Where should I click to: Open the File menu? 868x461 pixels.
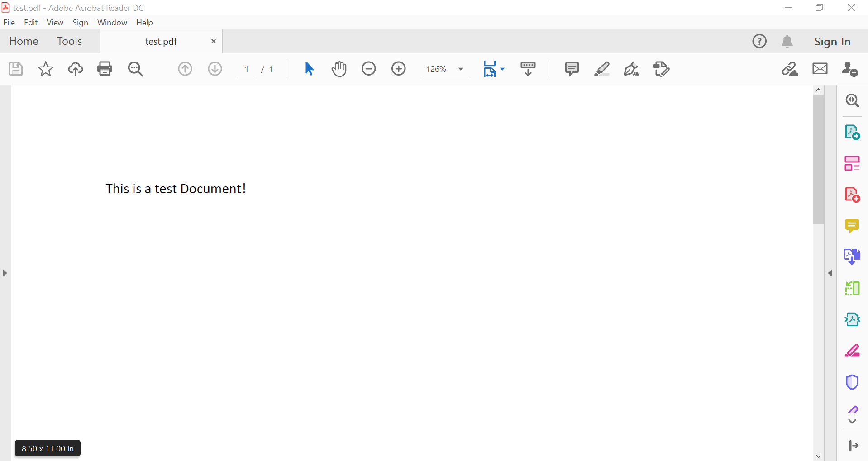click(9, 22)
